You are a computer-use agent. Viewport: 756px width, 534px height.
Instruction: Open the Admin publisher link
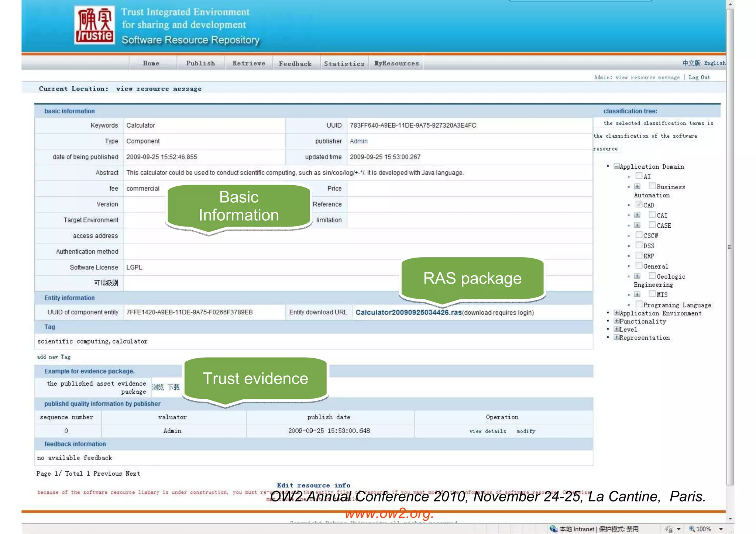pos(358,141)
